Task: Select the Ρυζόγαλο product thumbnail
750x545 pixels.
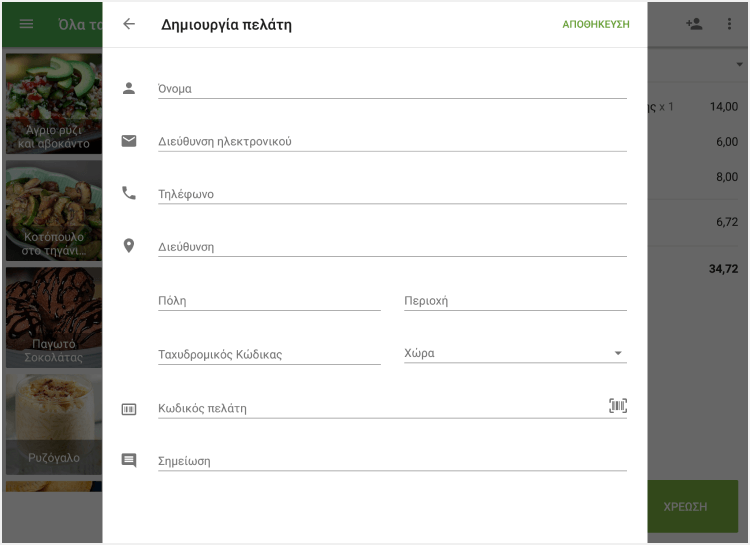Action: (53, 424)
